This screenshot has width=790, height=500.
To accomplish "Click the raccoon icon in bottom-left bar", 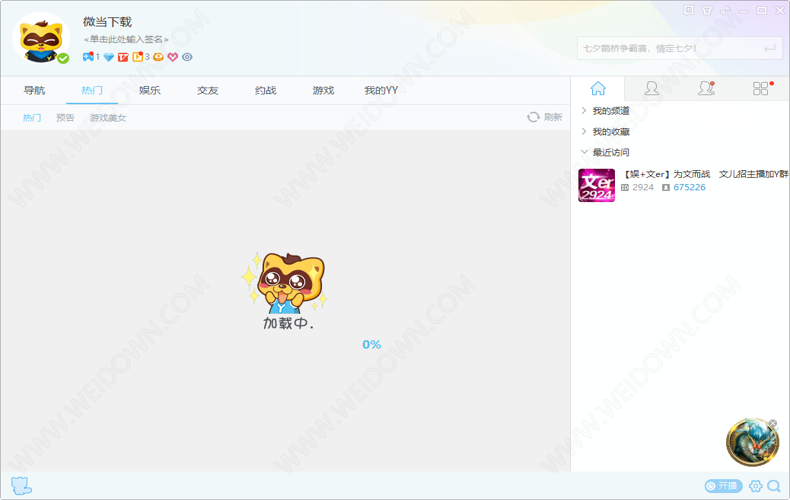I will pos(21,486).
